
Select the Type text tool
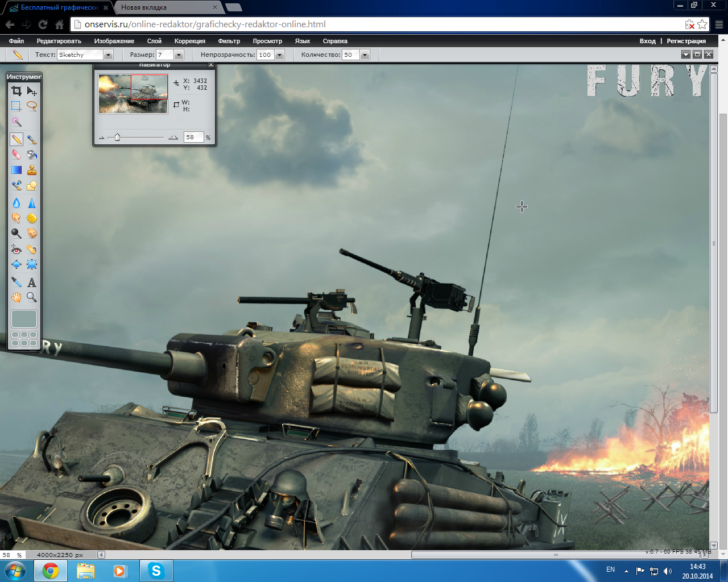tap(32, 282)
